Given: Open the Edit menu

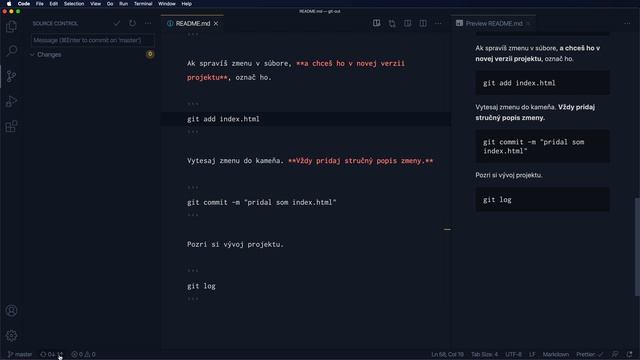Looking at the screenshot, I should coord(53,4).
